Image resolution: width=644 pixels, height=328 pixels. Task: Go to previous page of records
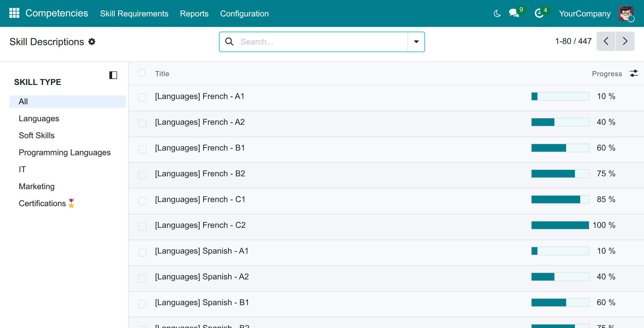point(606,41)
